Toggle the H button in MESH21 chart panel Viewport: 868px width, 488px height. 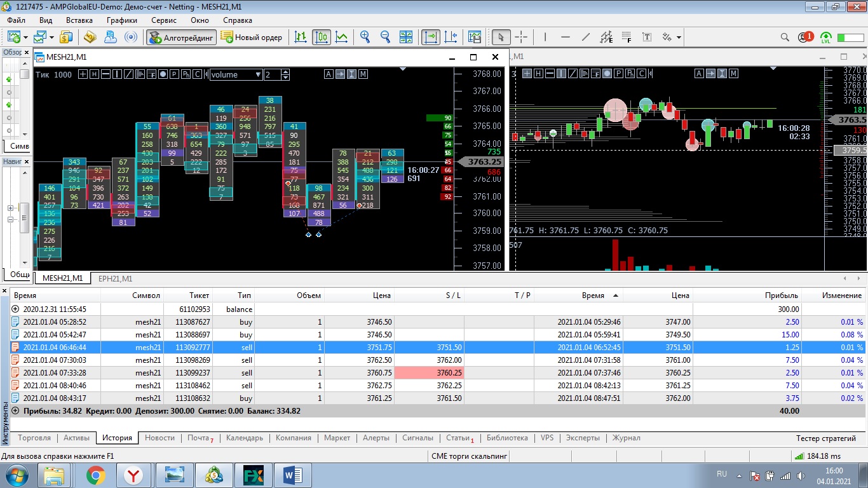click(94, 74)
